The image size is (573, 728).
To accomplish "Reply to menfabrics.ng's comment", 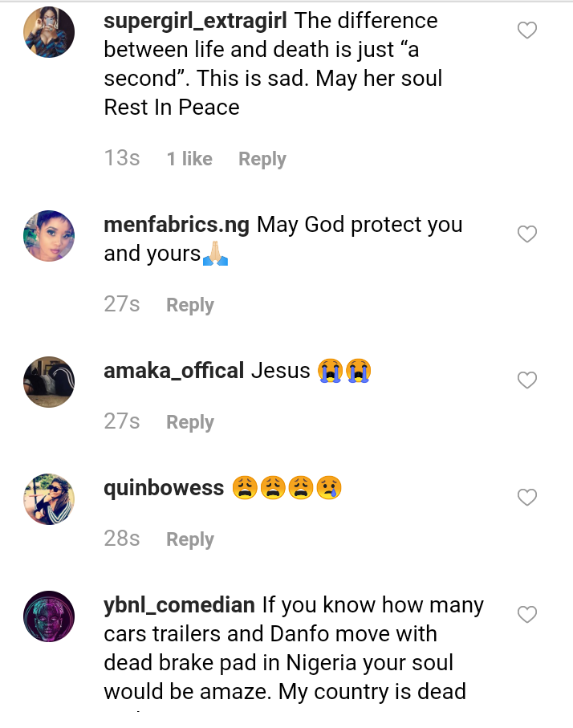I will (189, 305).
